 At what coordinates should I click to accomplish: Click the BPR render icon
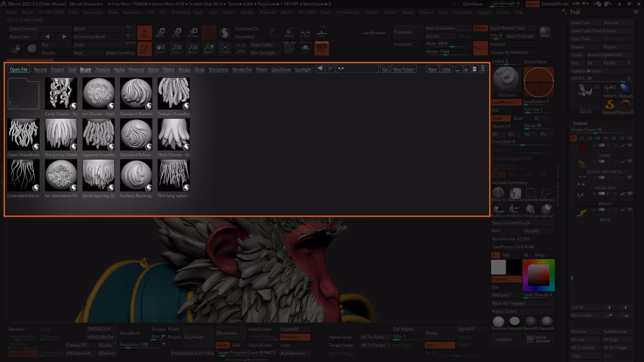[x=545, y=33]
